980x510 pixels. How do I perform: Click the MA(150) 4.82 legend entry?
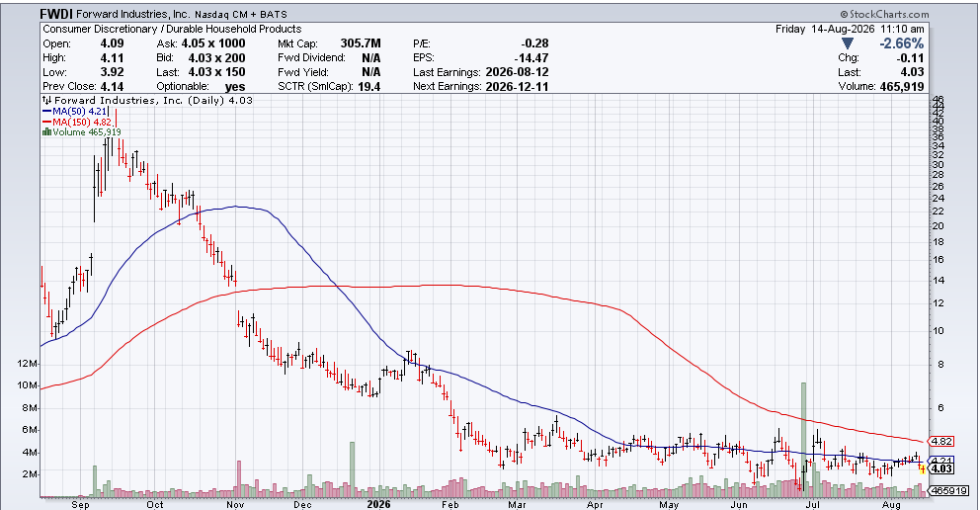coord(77,122)
